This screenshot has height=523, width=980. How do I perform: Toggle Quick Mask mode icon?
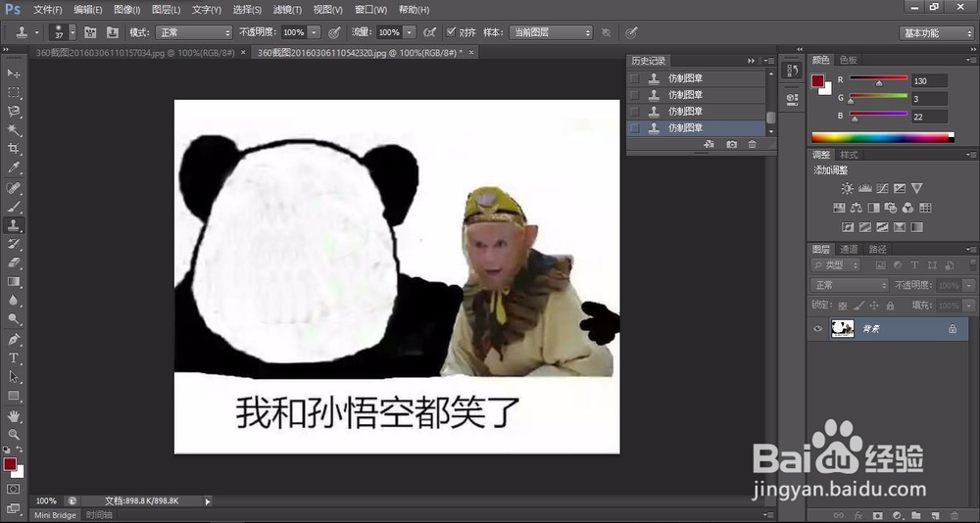pyautogui.click(x=14, y=489)
